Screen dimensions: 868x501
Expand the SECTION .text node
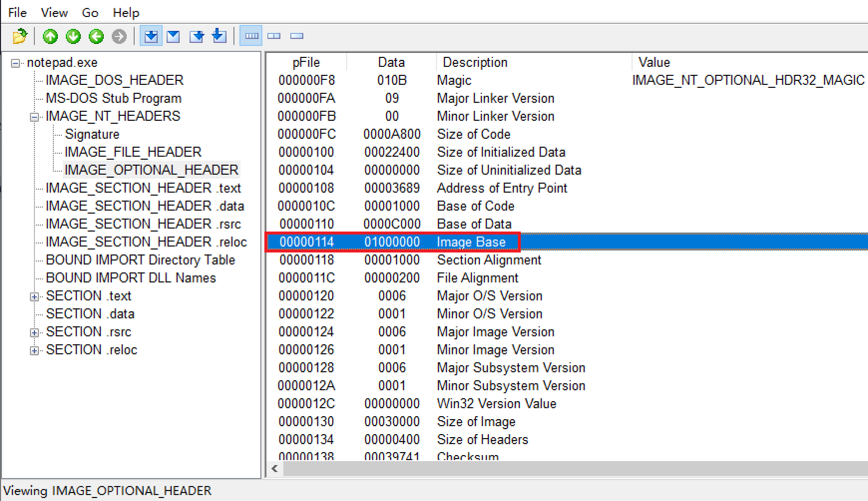coord(34,295)
